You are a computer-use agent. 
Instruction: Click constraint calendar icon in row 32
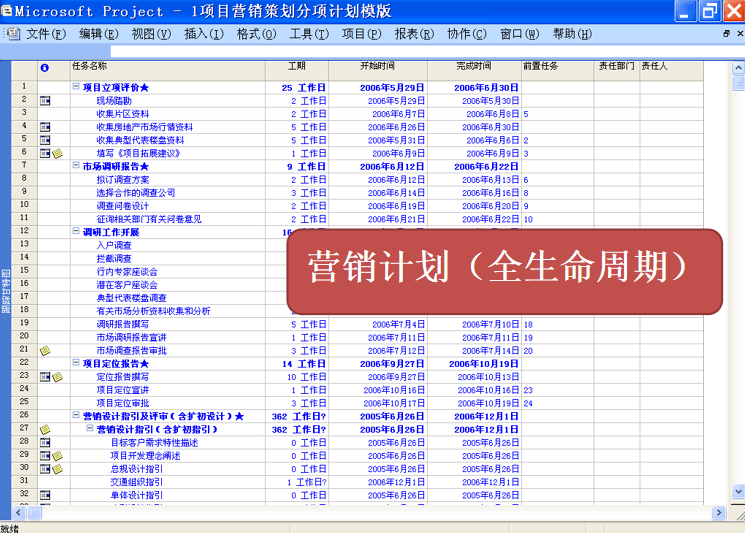[x=45, y=495]
